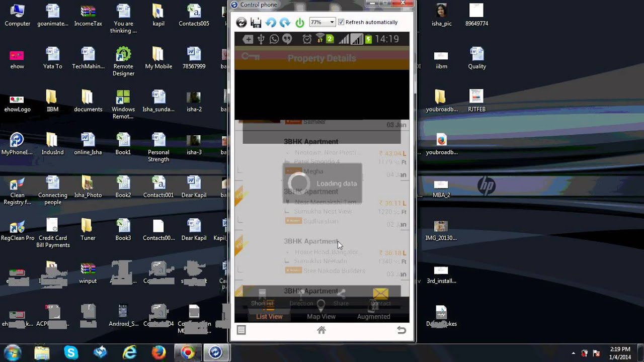Open the IMG_20130 image thumbnail

pyautogui.click(x=441, y=230)
